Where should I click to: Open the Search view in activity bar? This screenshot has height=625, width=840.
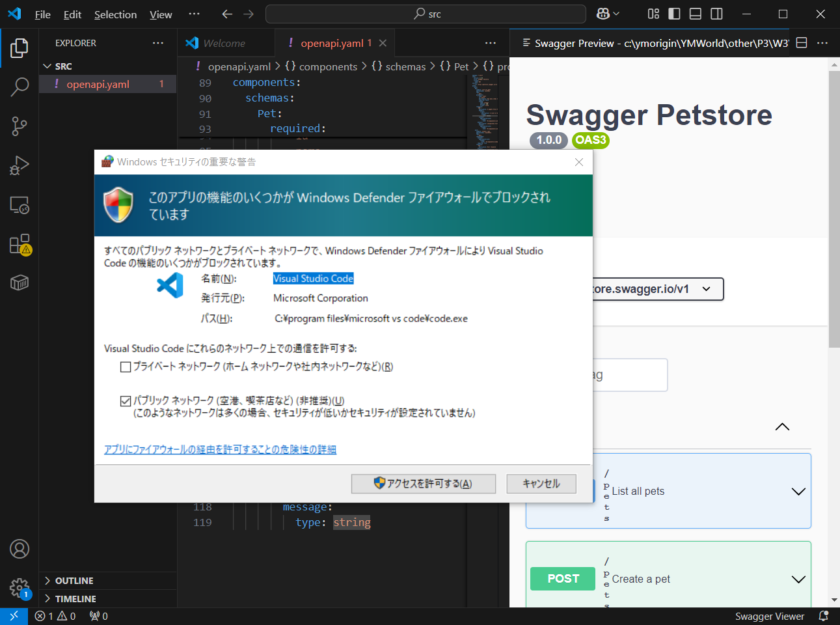(x=20, y=87)
